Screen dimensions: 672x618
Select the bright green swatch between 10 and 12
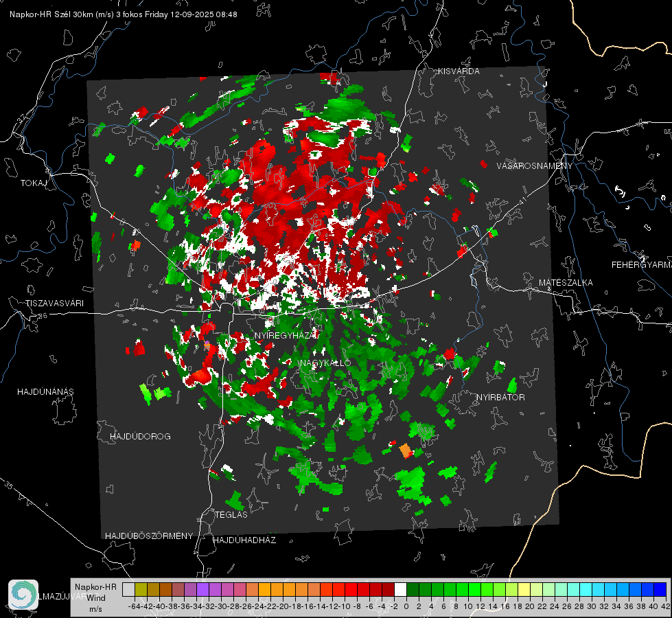(474, 590)
